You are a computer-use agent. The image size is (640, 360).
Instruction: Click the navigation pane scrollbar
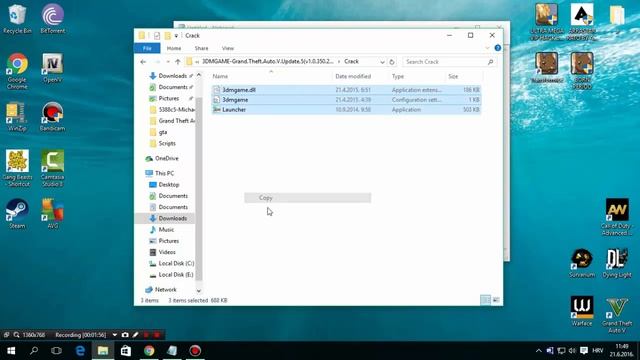pyautogui.click(x=199, y=188)
